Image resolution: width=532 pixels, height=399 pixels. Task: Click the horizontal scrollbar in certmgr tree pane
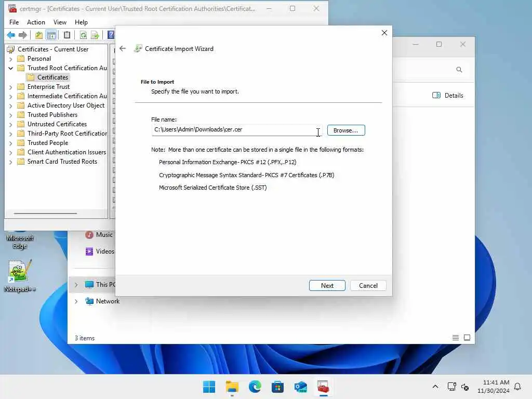tap(45, 214)
